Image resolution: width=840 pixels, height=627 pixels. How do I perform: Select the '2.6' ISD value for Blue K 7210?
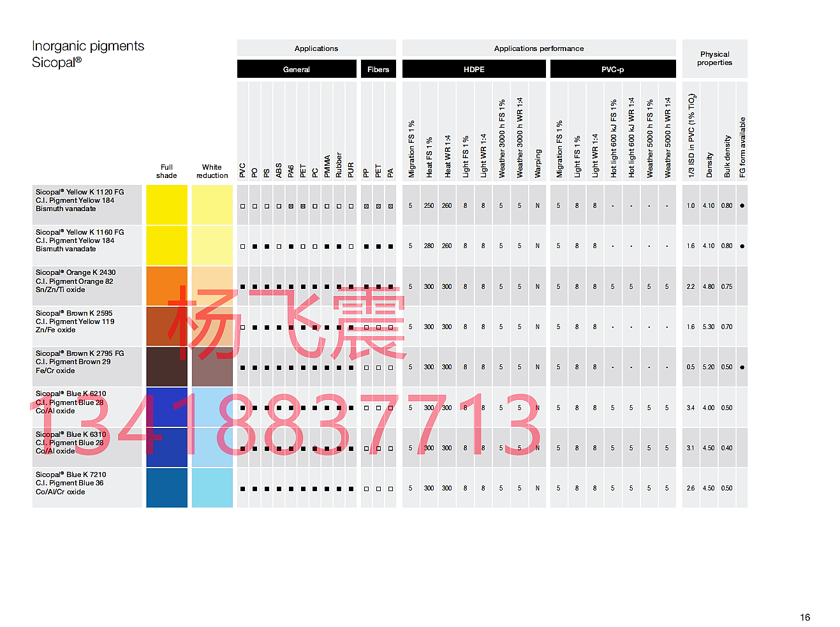click(x=691, y=488)
